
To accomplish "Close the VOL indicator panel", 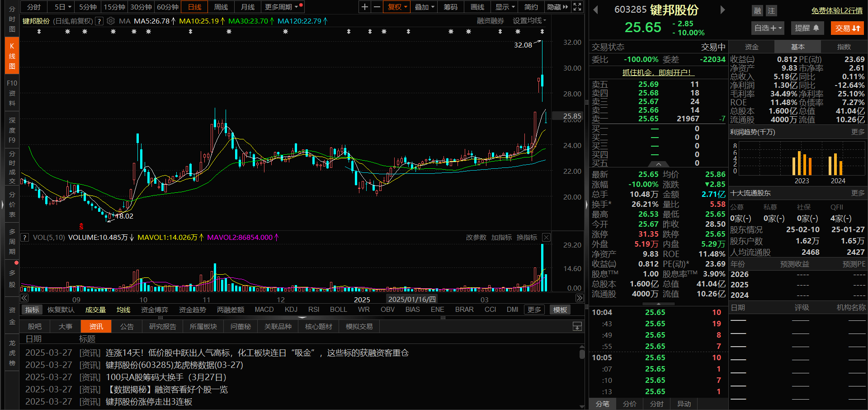I will (x=546, y=237).
